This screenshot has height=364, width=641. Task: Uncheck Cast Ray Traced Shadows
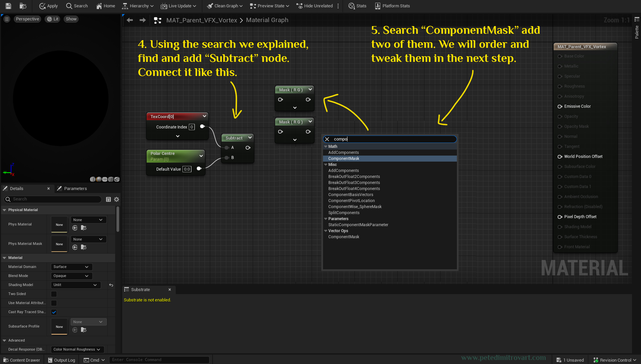click(54, 312)
